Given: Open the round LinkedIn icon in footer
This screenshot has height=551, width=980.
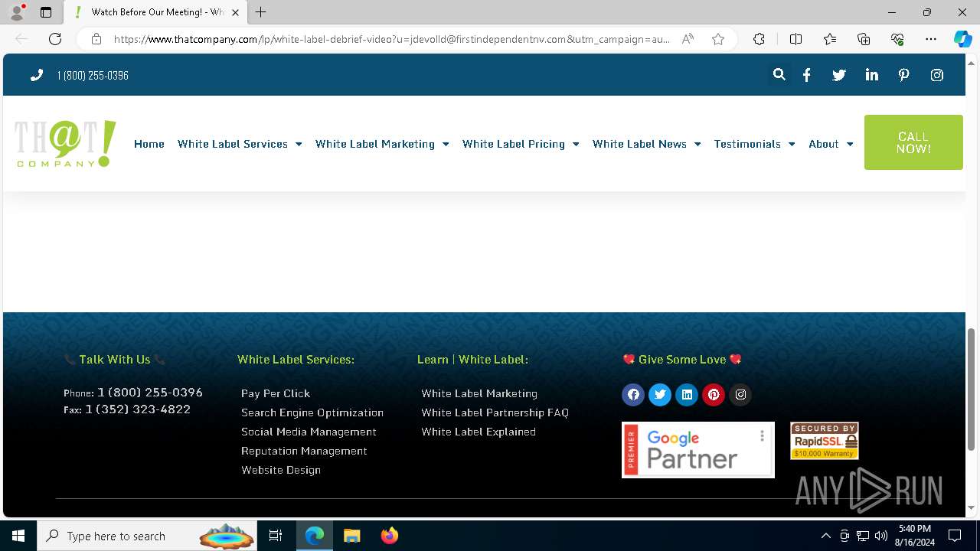Looking at the screenshot, I should 687,395.
